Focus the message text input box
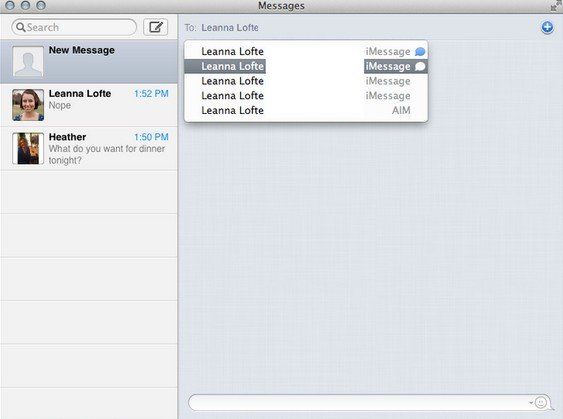 point(359,402)
